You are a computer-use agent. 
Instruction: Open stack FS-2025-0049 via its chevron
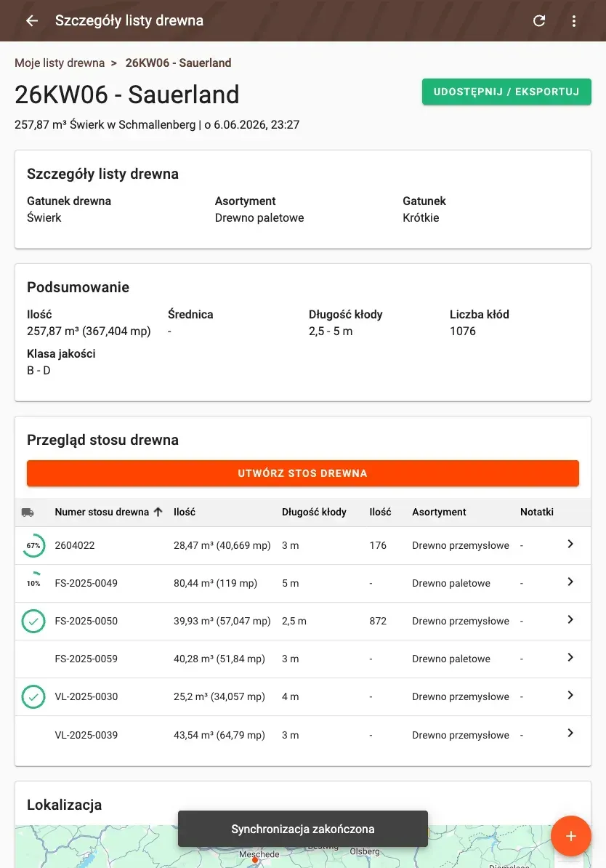pyautogui.click(x=570, y=582)
